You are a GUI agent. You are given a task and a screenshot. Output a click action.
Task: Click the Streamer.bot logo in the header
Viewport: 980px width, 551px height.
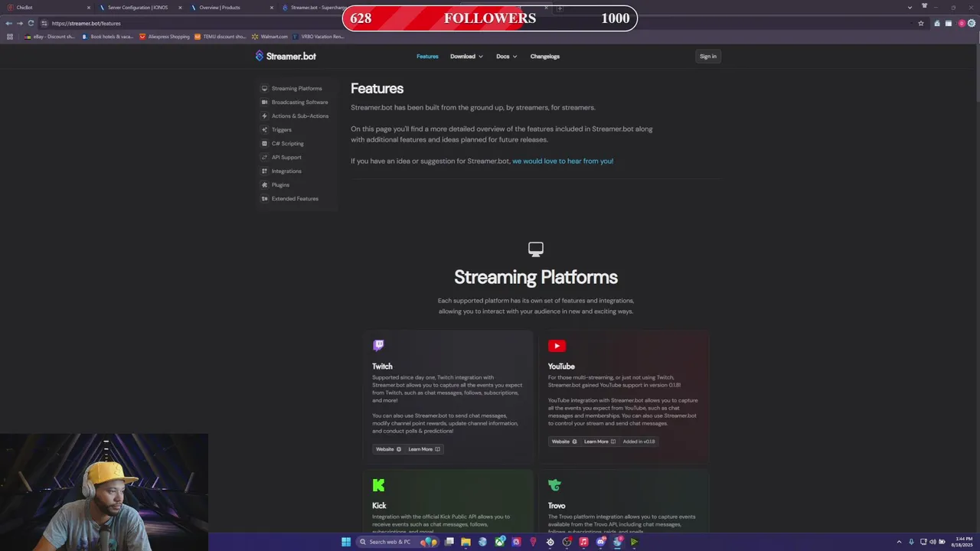coord(285,56)
